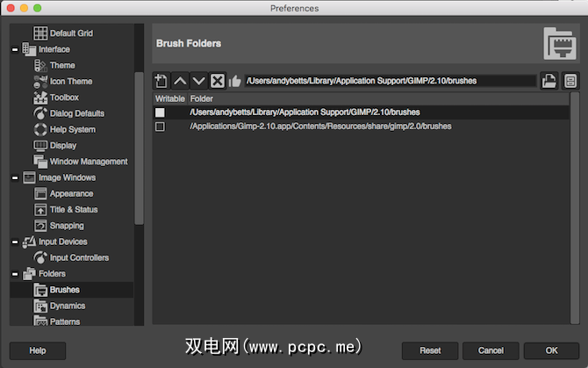Click the Input Devices icon
Viewport: 588px width, 368px height.
tap(29, 242)
